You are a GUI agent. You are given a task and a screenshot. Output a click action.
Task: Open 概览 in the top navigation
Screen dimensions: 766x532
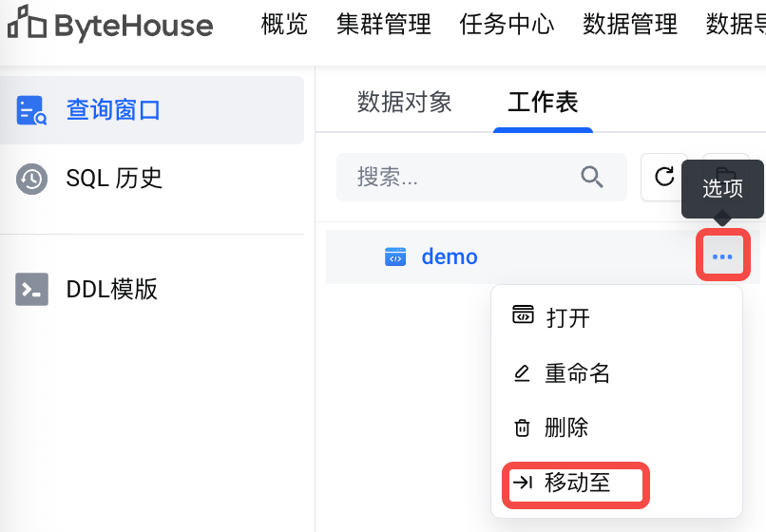point(284,25)
